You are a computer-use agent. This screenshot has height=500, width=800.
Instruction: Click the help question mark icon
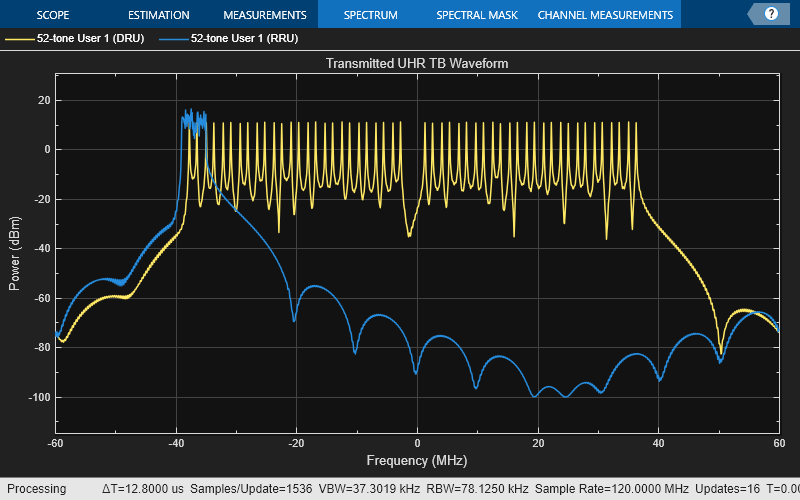pos(770,14)
